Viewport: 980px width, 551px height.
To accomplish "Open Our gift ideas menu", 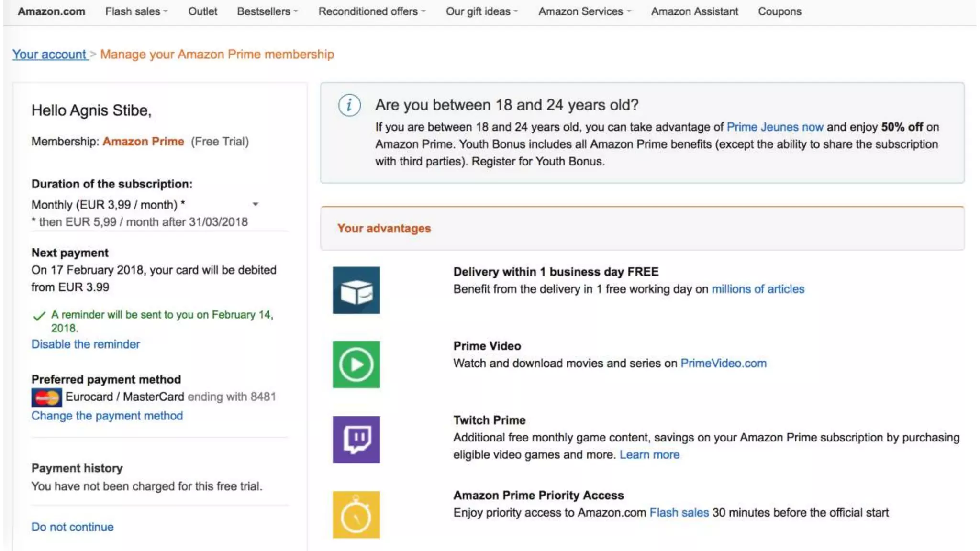I will click(x=481, y=11).
